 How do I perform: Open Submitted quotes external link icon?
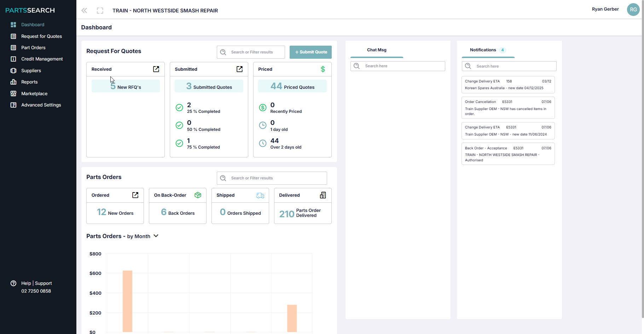pos(239,69)
